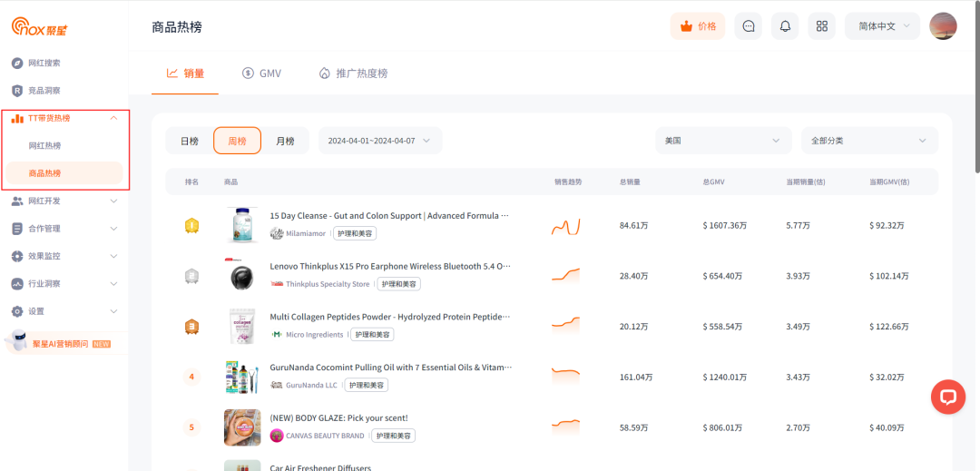Image resolution: width=980 pixels, height=471 pixels.
Task: Open the 全部分类 category dropdown
Action: [869, 141]
